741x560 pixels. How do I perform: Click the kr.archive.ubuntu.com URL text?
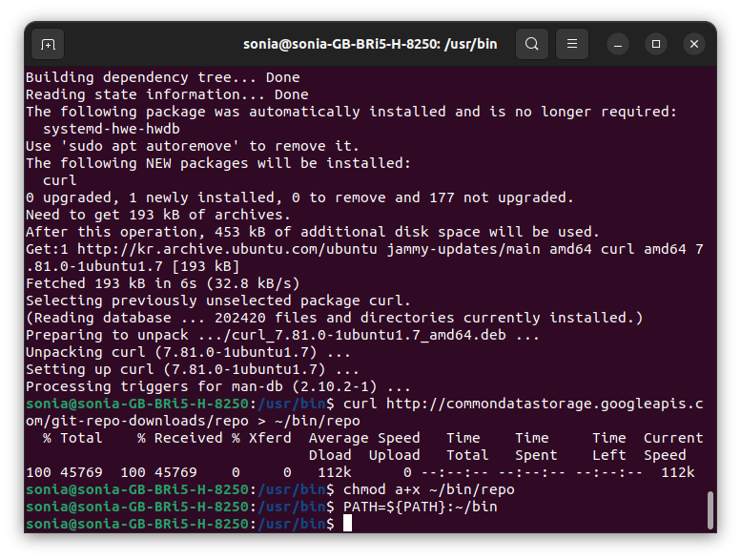click(x=227, y=249)
